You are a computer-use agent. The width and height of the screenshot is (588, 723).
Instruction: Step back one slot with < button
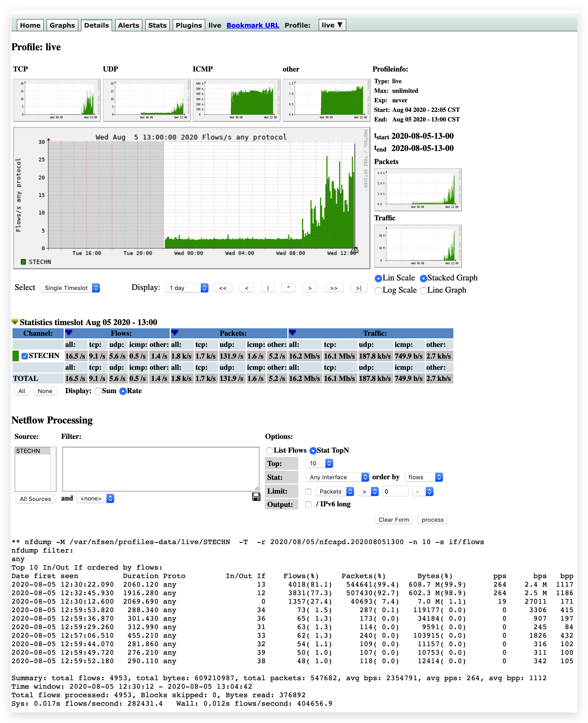(246, 288)
